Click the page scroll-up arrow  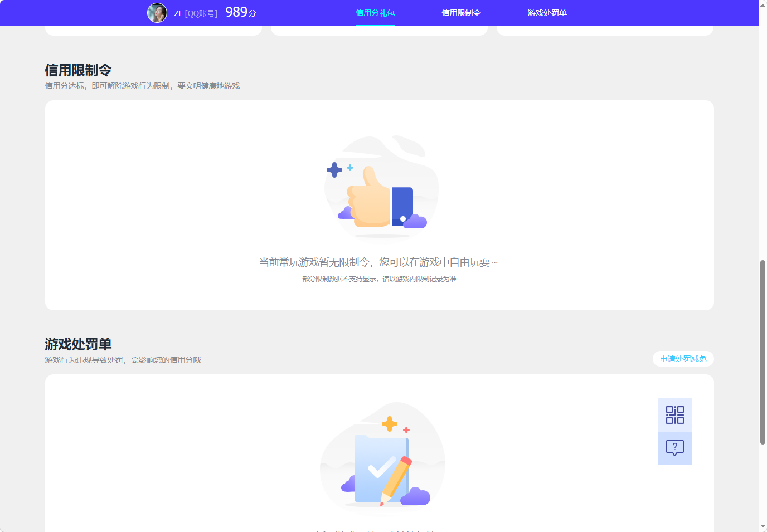point(763,4)
